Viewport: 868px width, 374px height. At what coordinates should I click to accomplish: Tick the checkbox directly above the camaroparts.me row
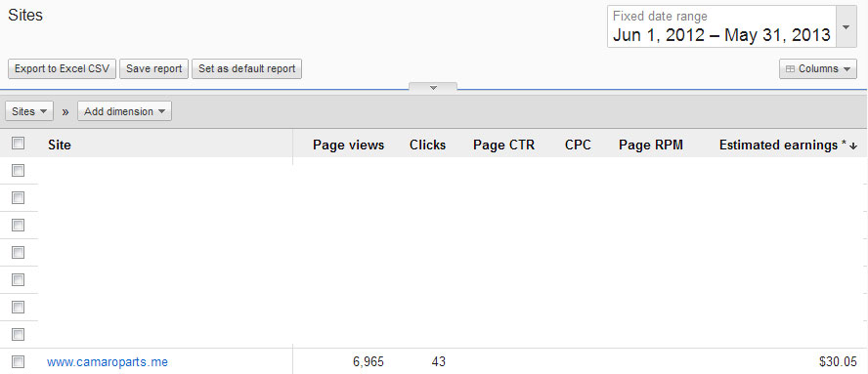click(19, 334)
